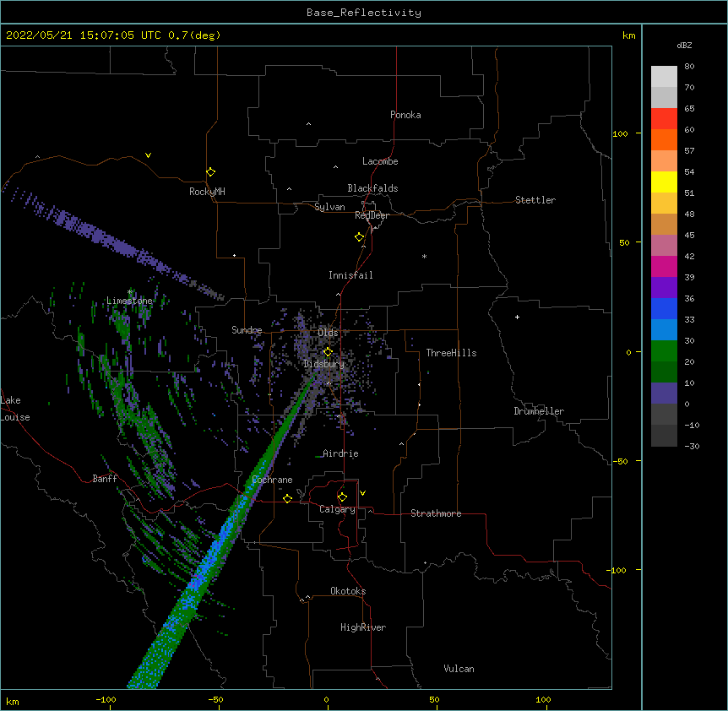Select the Innisfail label

pos(350,275)
